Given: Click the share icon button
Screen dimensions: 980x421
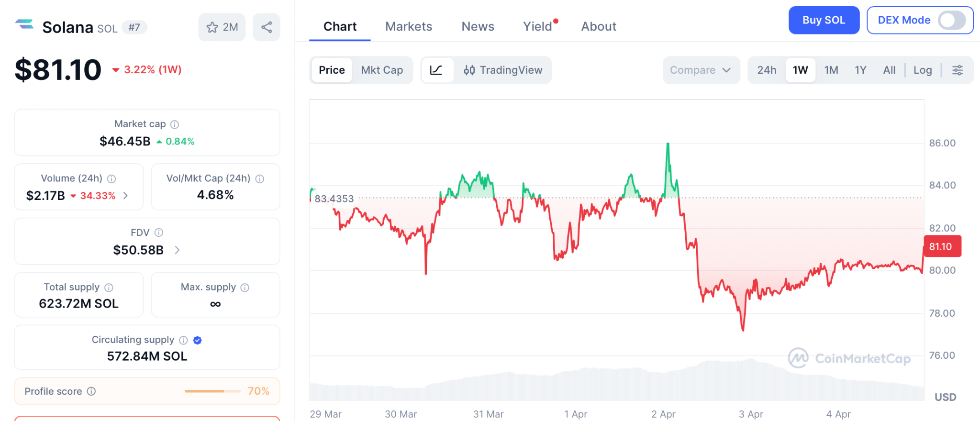Looking at the screenshot, I should (267, 27).
